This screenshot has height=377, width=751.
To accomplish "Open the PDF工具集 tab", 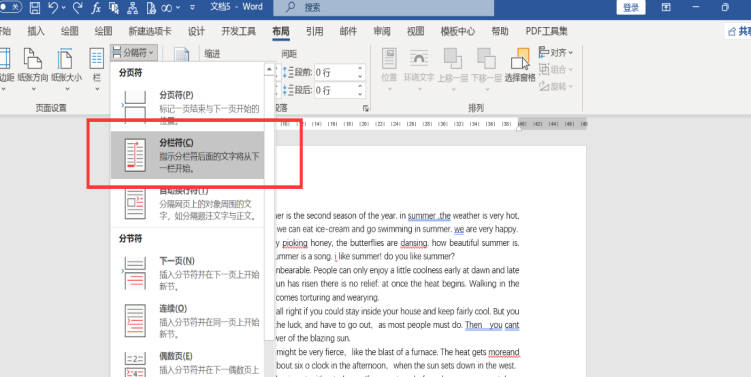I will 546,31.
